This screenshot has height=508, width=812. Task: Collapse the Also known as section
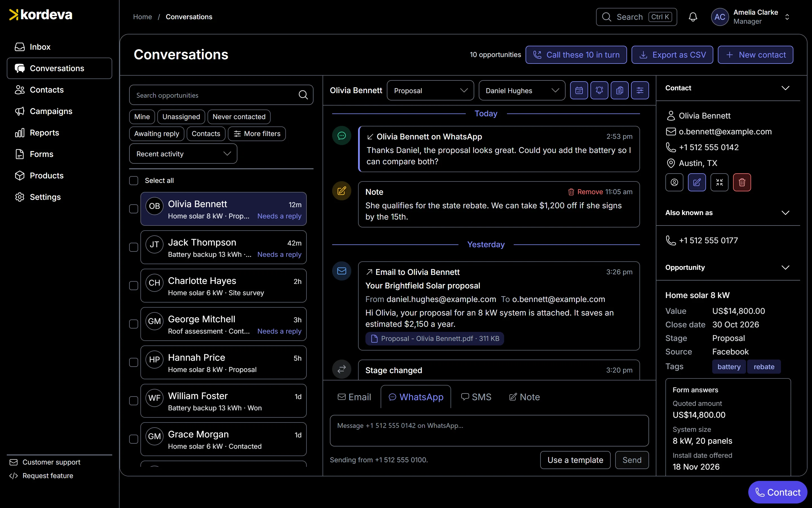coord(785,213)
